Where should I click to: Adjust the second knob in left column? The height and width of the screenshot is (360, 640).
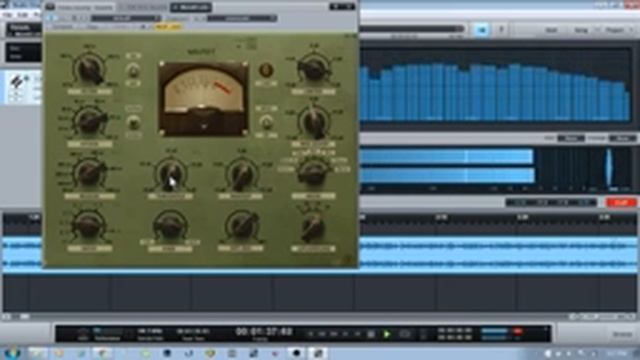click(x=90, y=122)
